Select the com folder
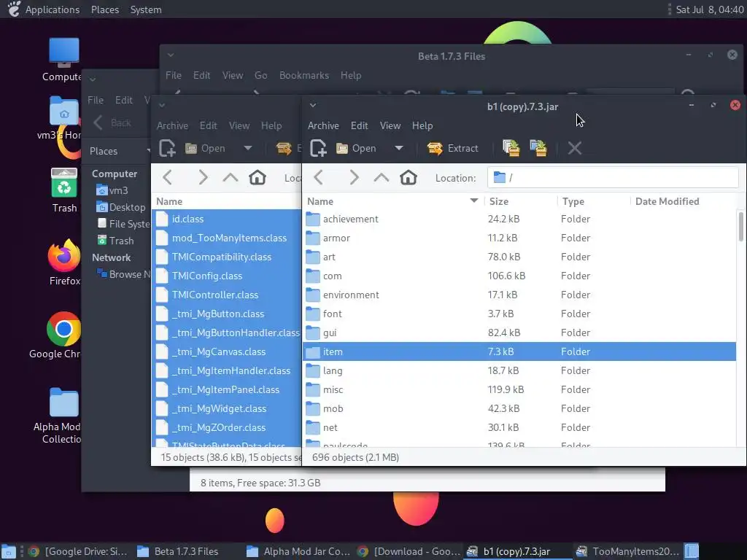Viewport: 747px width, 560px height. pos(519,276)
